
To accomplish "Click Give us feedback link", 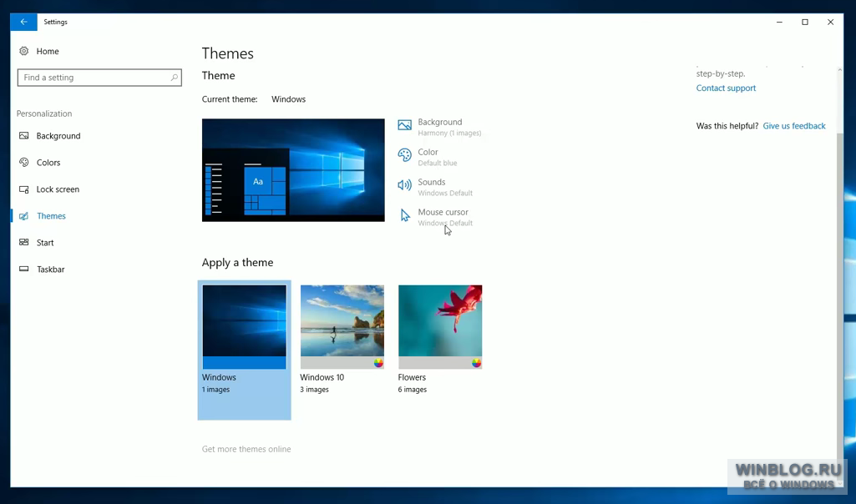I will coord(794,126).
